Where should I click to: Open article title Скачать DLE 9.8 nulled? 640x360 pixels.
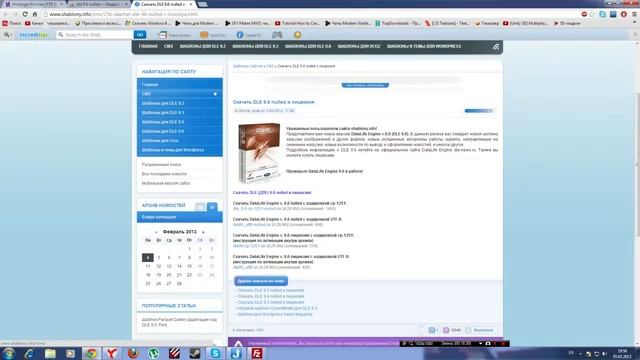[x=273, y=102]
